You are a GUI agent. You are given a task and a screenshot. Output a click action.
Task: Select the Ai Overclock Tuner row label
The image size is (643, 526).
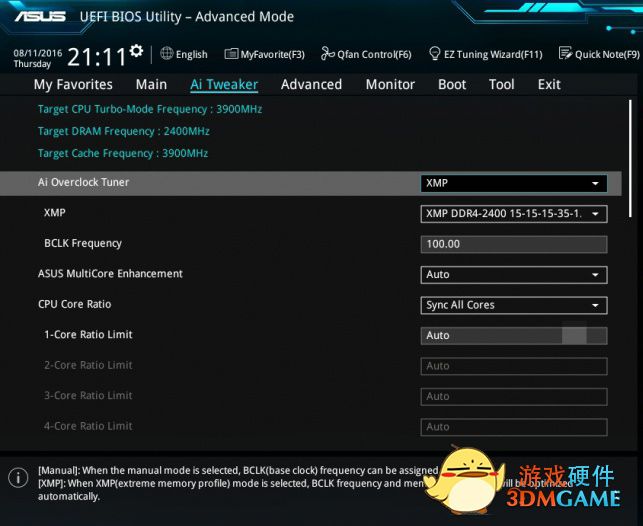click(83, 182)
